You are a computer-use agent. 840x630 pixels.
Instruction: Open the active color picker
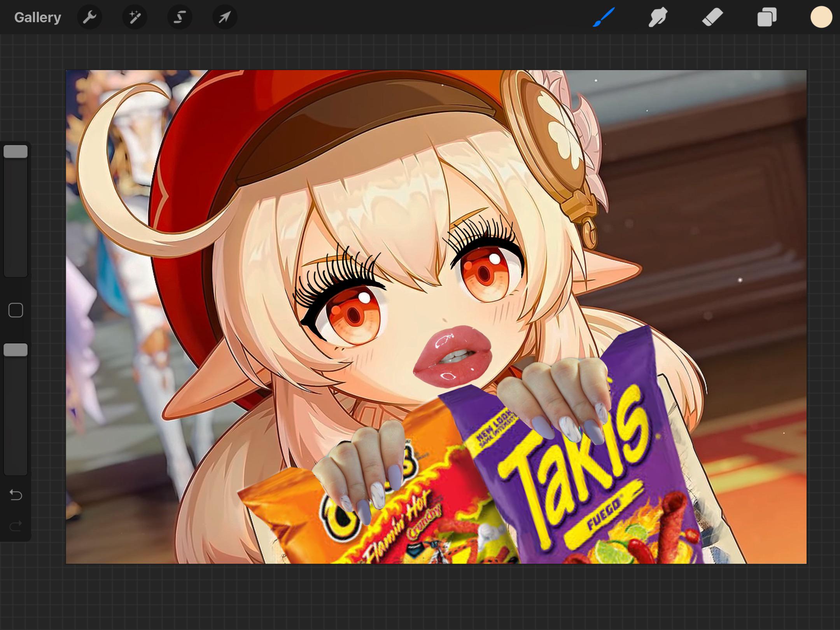[x=820, y=17]
